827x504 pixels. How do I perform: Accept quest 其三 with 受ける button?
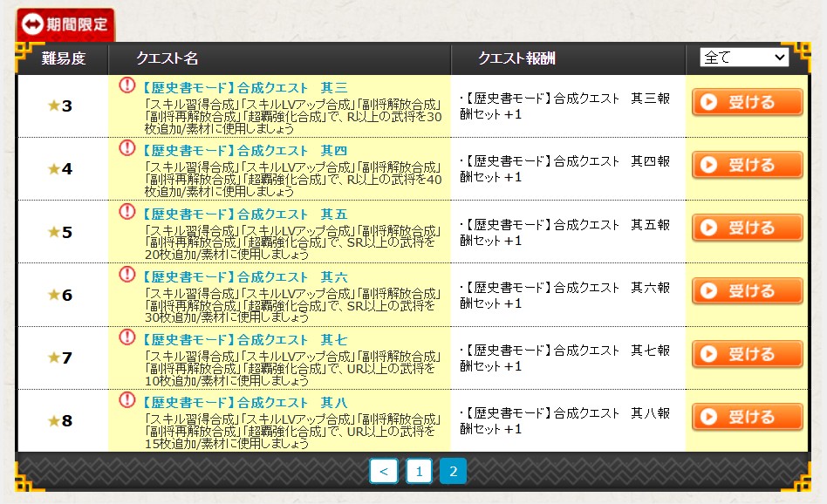click(x=747, y=102)
